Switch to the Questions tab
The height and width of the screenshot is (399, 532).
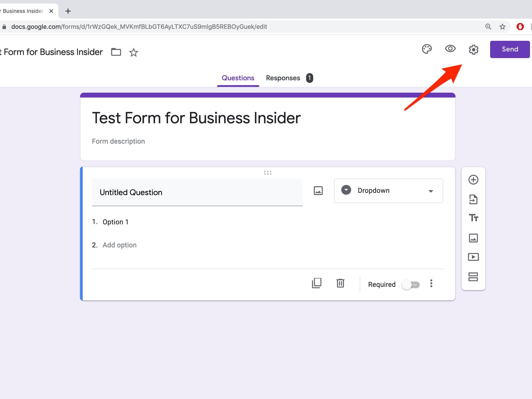coord(238,78)
